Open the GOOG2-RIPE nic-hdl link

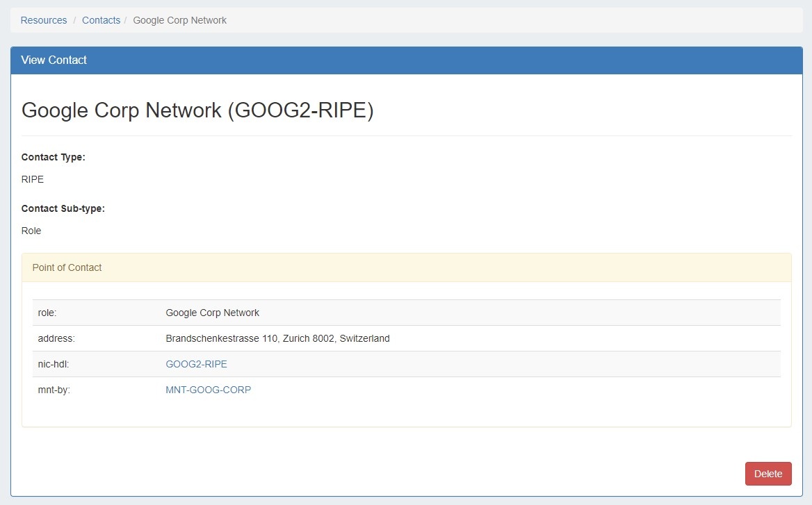[x=196, y=364]
